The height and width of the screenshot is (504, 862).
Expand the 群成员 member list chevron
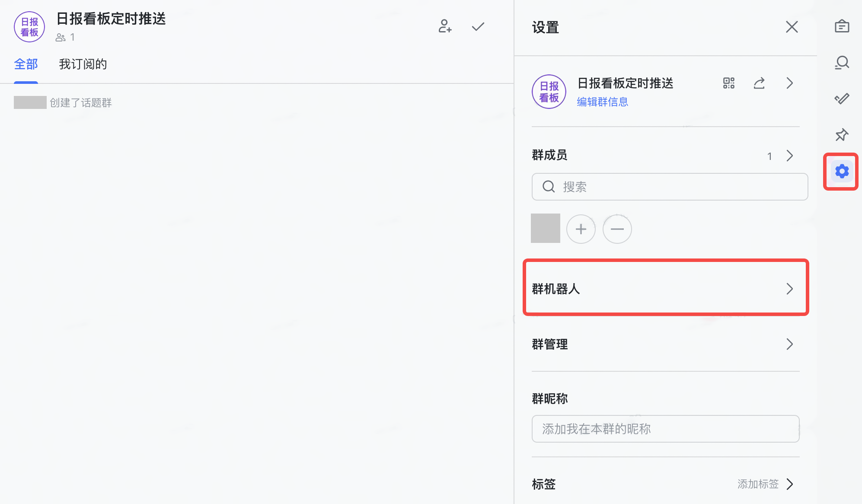tap(790, 156)
